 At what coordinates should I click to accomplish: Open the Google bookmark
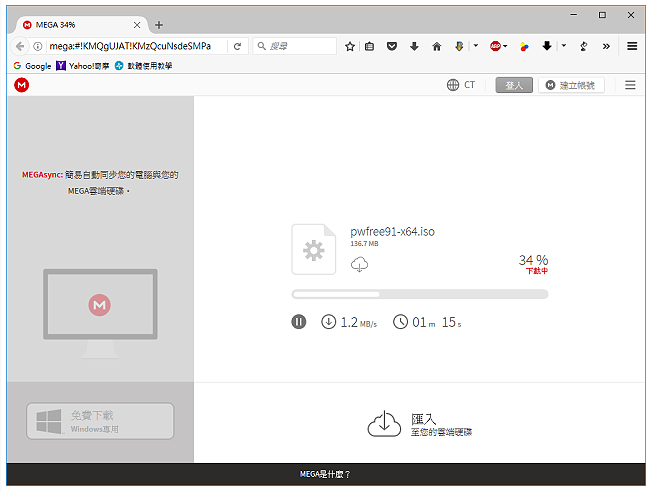point(32,66)
